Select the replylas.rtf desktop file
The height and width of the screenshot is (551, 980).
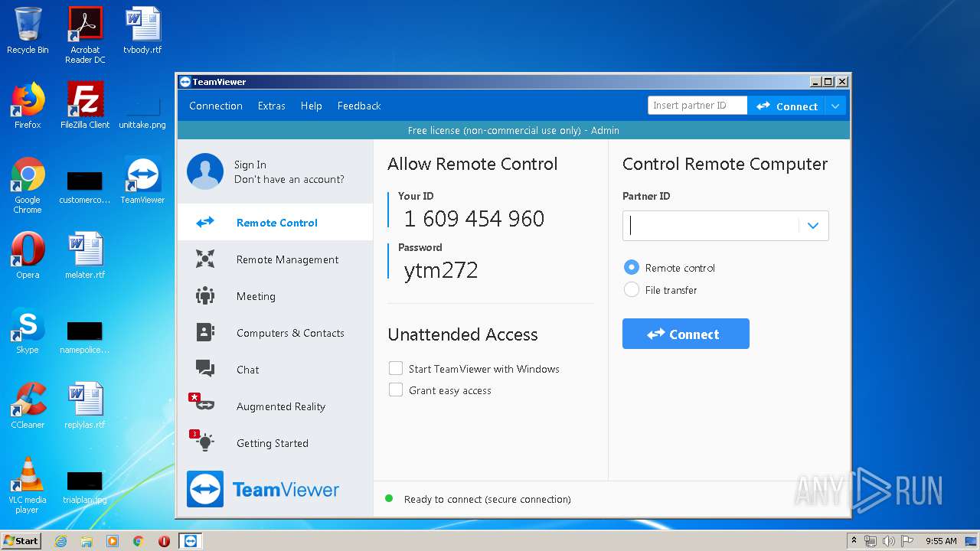tap(85, 406)
